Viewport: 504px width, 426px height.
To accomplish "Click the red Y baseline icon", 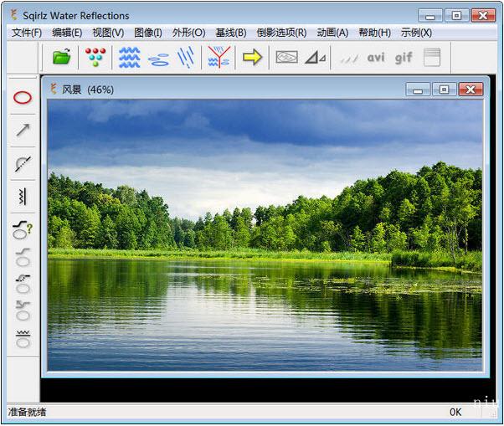I will (x=219, y=57).
